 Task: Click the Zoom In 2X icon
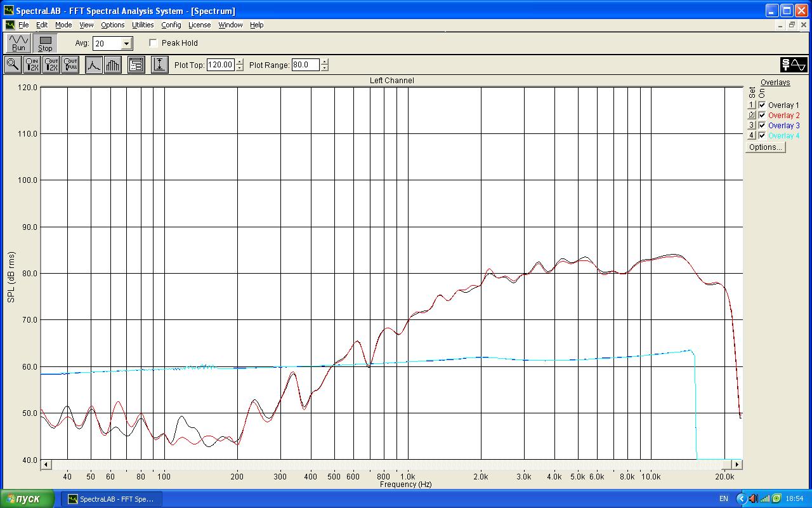click(x=32, y=65)
